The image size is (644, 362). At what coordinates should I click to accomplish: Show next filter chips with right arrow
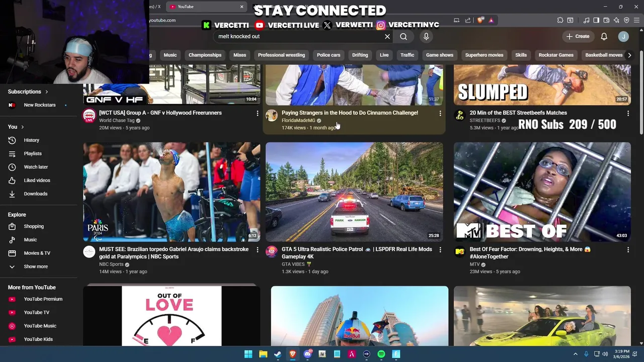point(629,55)
